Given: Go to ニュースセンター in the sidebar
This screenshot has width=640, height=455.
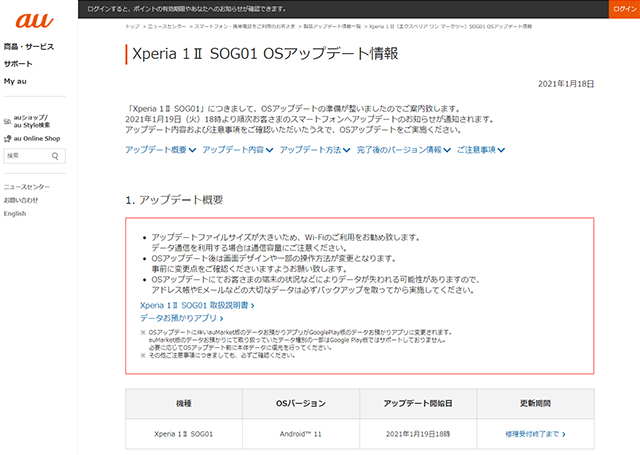Looking at the screenshot, I should [x=27, y=187].
